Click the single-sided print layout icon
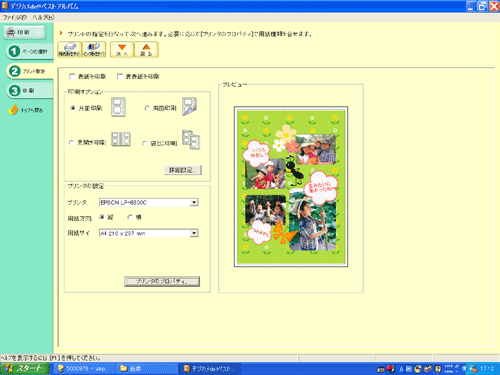Screen dimensions: 500x375 [x=118, y=107]
